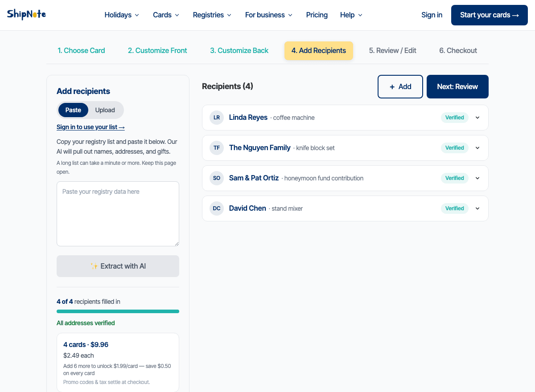Click the Paste your registry data text area
This screenshot has height=392, width=535.
pos(118,214)
